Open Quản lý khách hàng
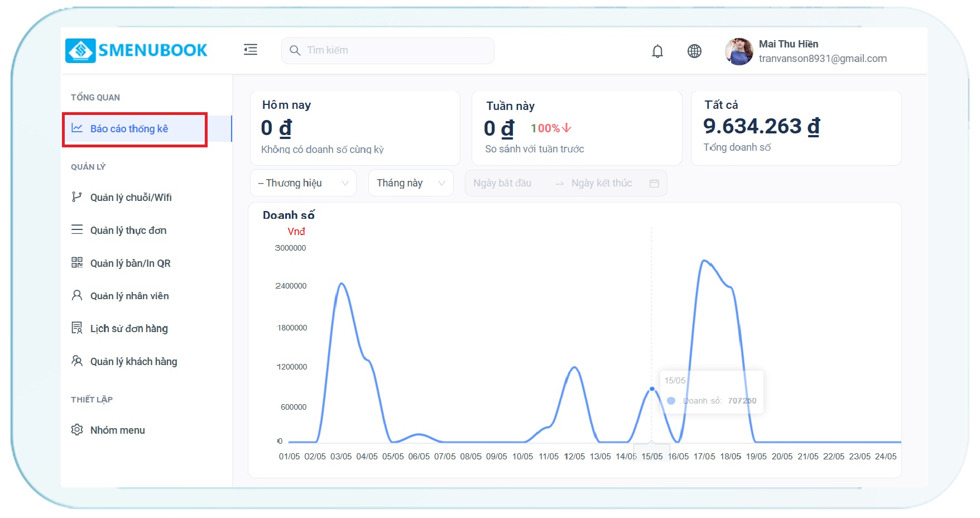Image resolution: width=980 pixels, height=518 pixels. tap(133, 362)
